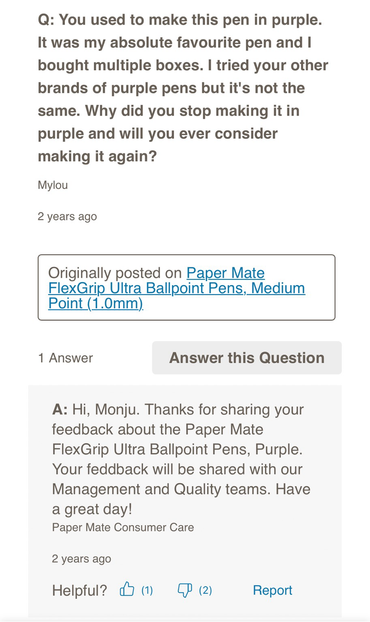Report this answer
Screen dimensions: 370x622
[272, 590]
